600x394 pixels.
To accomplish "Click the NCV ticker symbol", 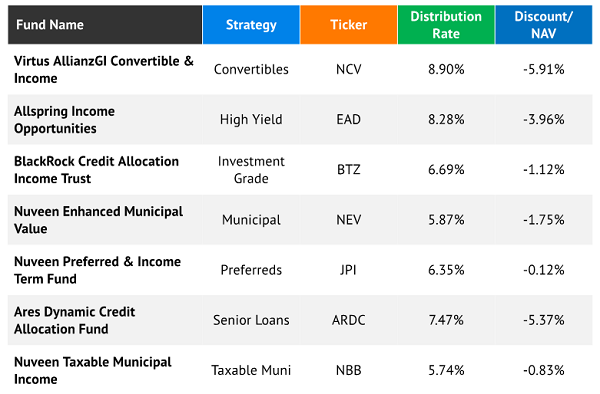I will (x=349, y=69).
